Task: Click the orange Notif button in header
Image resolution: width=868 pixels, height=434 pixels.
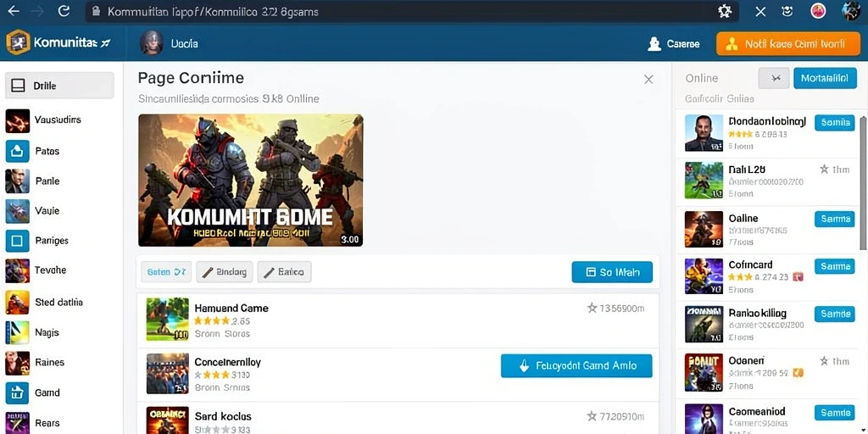Action: [788, 44]
